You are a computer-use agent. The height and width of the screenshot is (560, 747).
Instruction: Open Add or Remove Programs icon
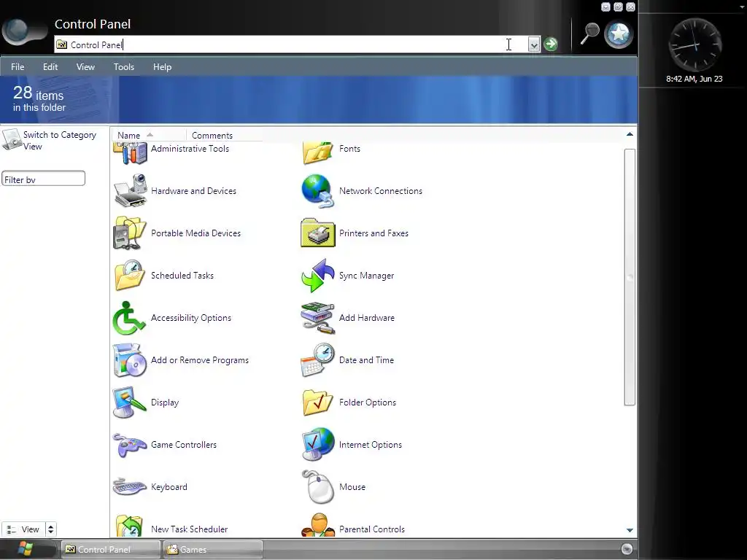tap(130, 360)
